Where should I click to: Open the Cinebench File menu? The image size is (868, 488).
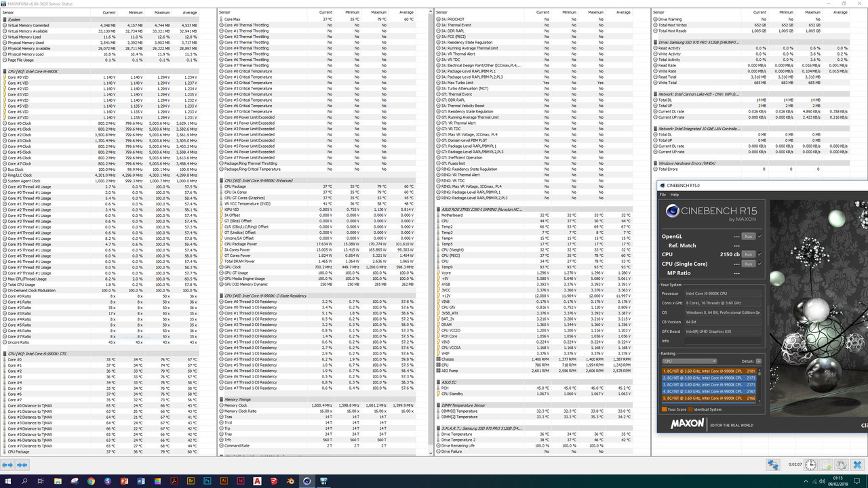coord(663,195)
